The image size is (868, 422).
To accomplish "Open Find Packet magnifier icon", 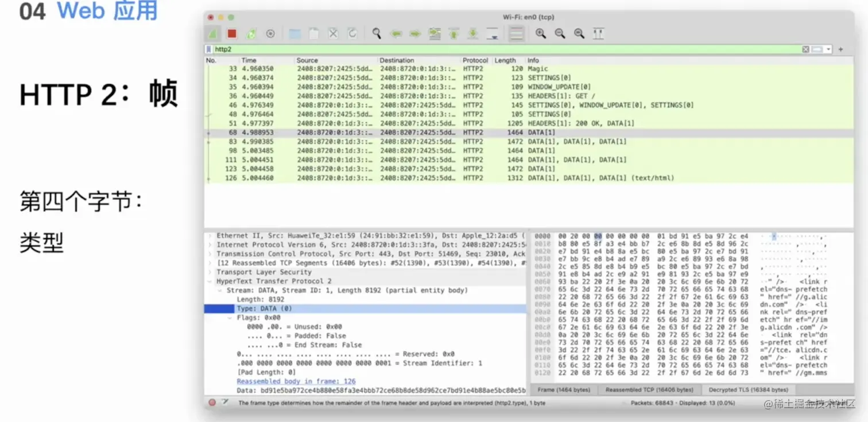I will pyautogui.click(x=377, y=34).
